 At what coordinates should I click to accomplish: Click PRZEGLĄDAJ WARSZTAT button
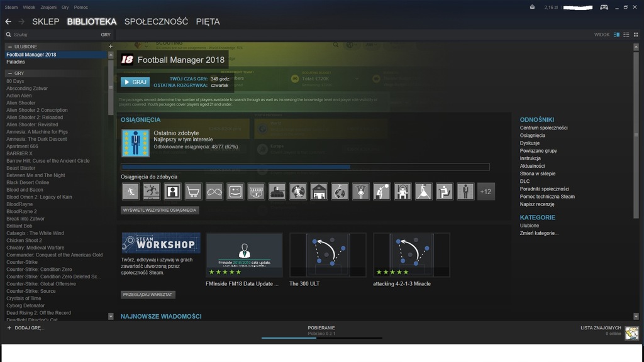[148, 295]
